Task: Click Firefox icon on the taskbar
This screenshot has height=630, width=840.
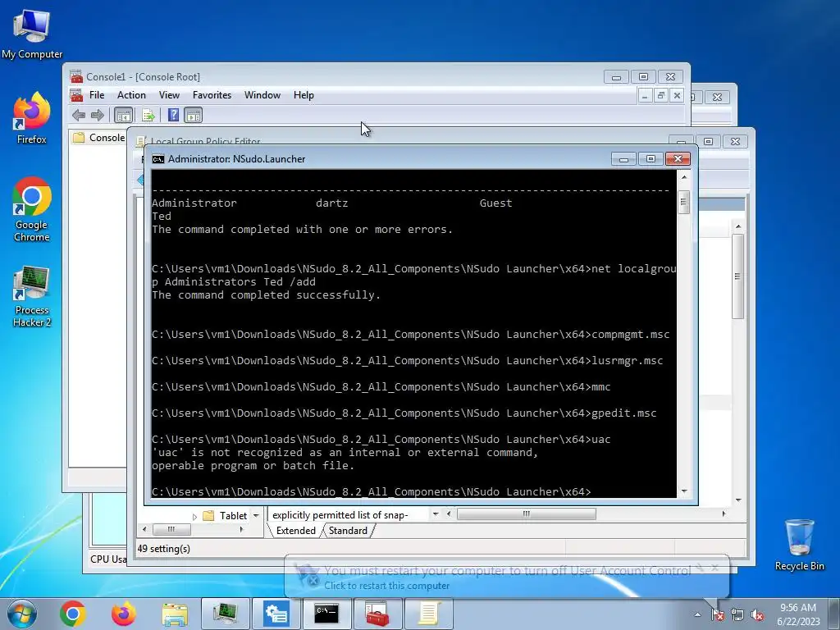Action: point(124,614)
